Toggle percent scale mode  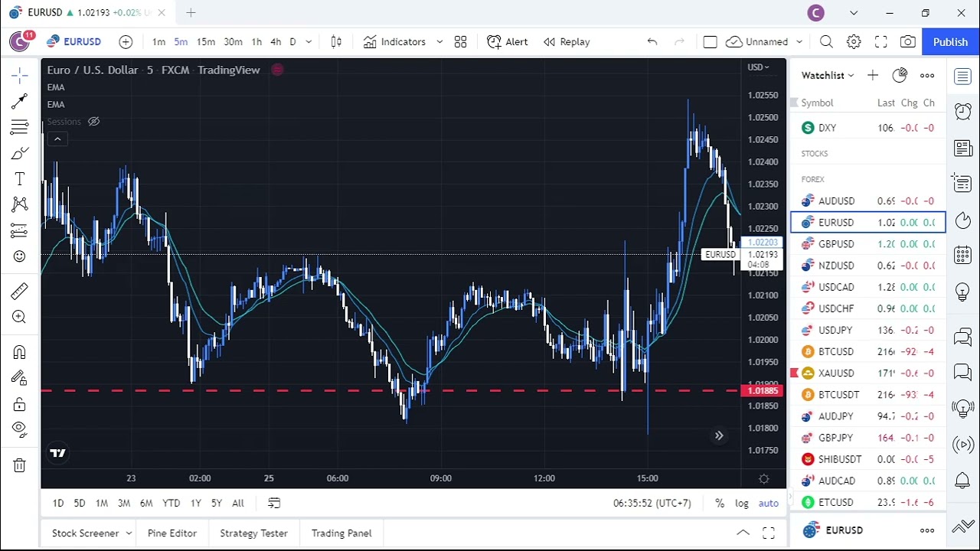(720, 503)
